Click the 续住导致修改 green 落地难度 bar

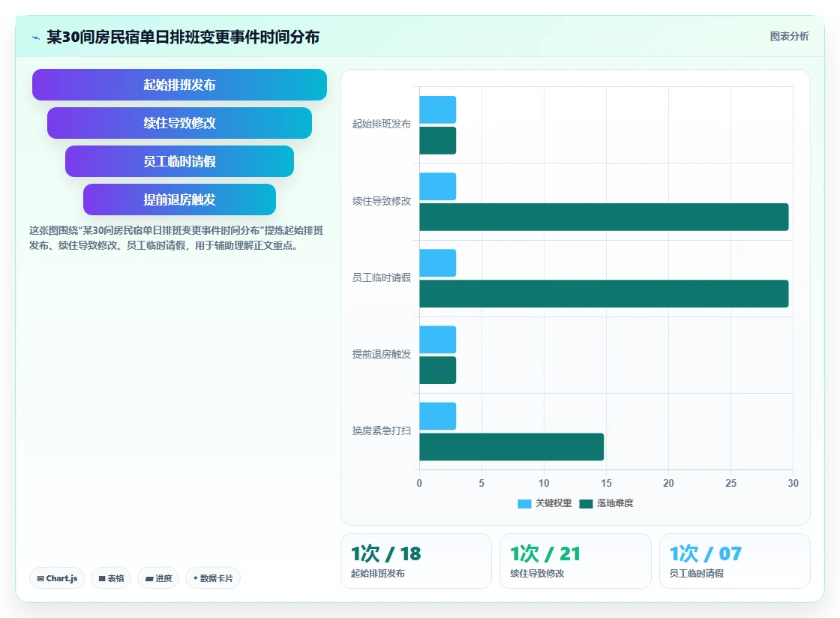[x=604, y=217]
